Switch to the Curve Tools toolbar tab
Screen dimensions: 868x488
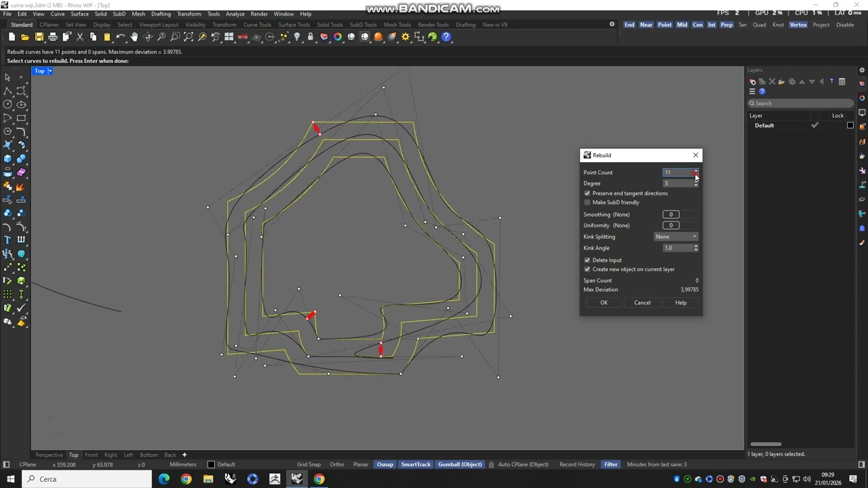(x=257, y=25)
